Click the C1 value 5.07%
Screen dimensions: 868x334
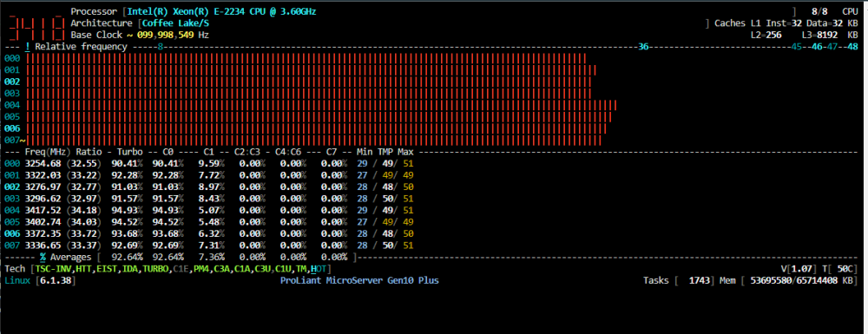[211, 210]
